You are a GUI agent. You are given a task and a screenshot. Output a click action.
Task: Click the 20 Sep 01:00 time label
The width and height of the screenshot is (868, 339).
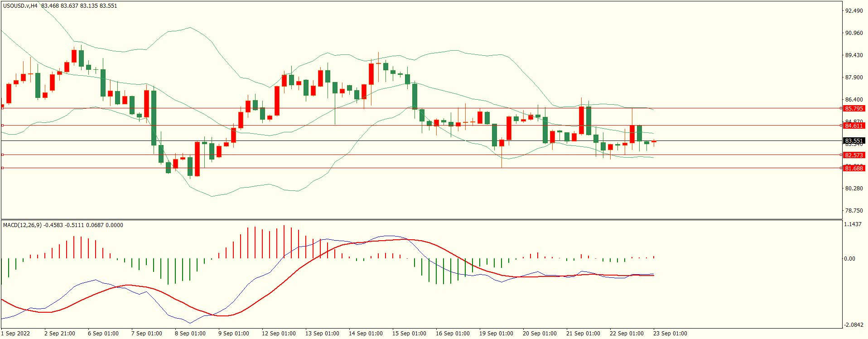[540, 334]
